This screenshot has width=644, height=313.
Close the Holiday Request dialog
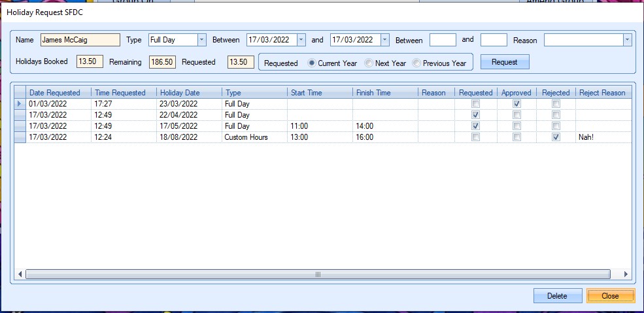pos(610,296)
